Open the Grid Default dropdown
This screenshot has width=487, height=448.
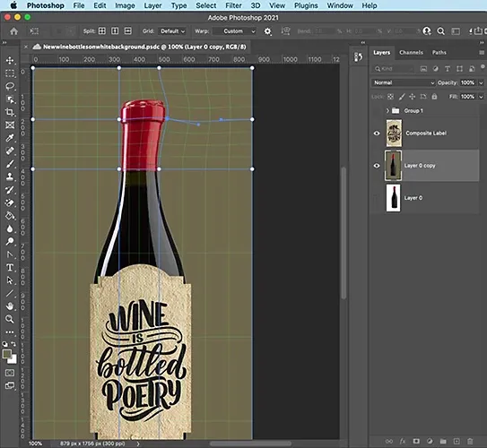click(172, 31)
